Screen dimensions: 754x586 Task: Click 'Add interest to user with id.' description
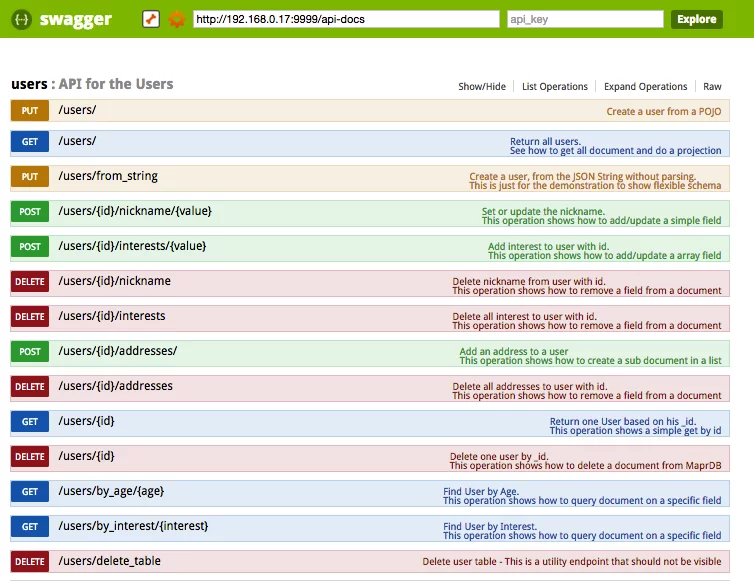(x=549, y=247)
